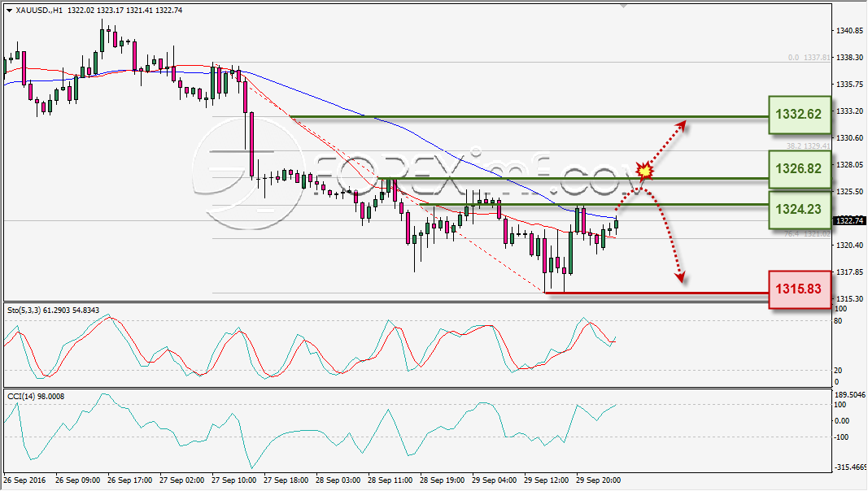Click the stochastic scale value 20
This screenshot has width=868, height=491.
tap(839, 371)
